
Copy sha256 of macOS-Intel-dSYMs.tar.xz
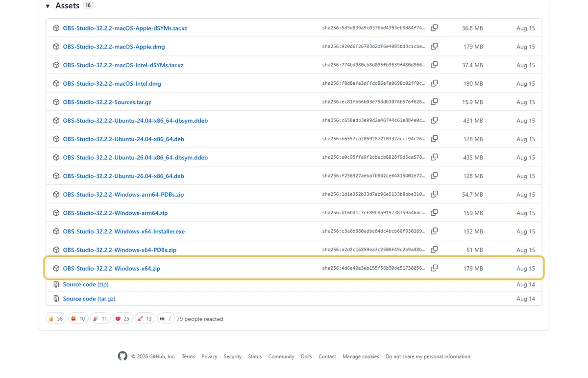click(x=434, y=65)
